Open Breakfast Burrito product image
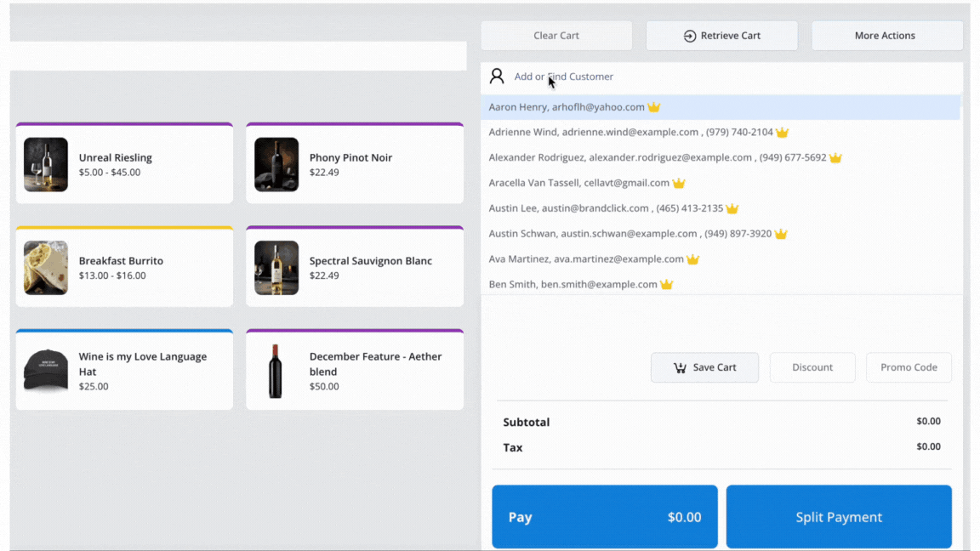 tap(46, 267)
